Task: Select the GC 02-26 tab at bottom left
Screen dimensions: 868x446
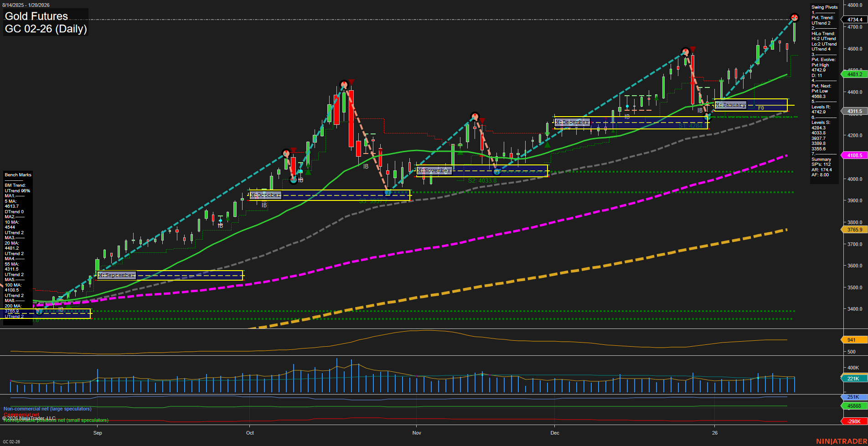Action: [x=12, y=441]
